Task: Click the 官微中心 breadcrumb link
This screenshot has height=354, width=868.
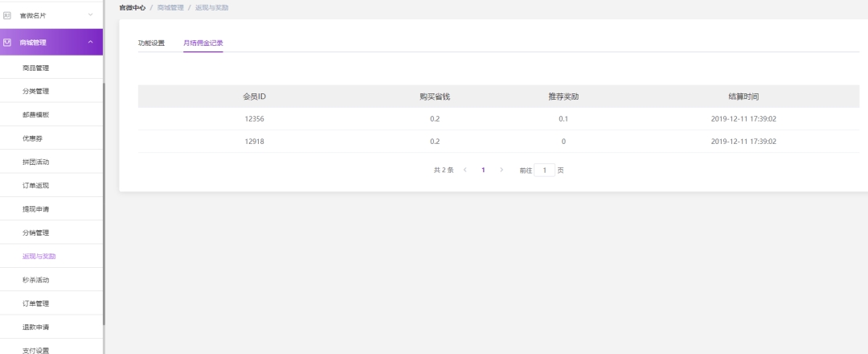Action: tap(132, 7)
